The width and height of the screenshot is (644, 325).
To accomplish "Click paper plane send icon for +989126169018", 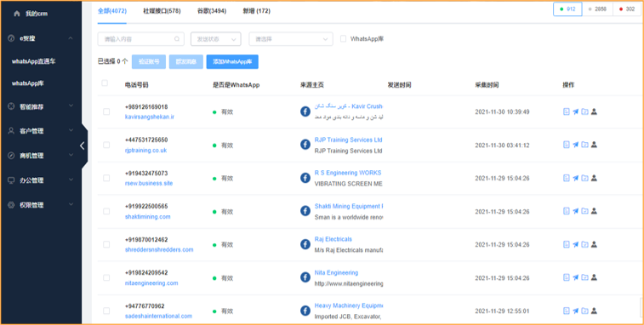I will pyautogui.click(x=575, y=111).
